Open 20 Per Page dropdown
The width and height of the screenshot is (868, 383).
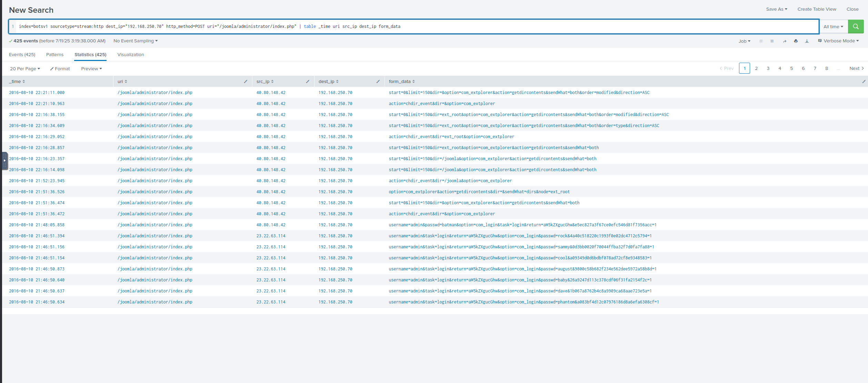[25, 69]
